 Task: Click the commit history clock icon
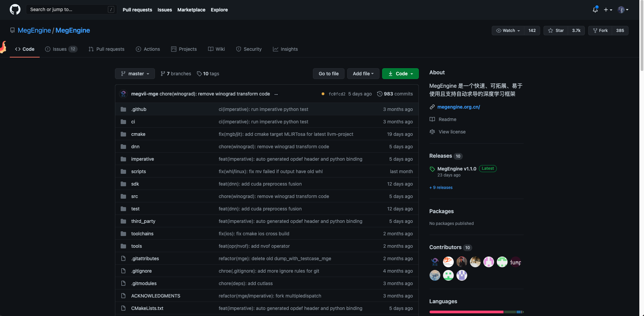[379, 94]
